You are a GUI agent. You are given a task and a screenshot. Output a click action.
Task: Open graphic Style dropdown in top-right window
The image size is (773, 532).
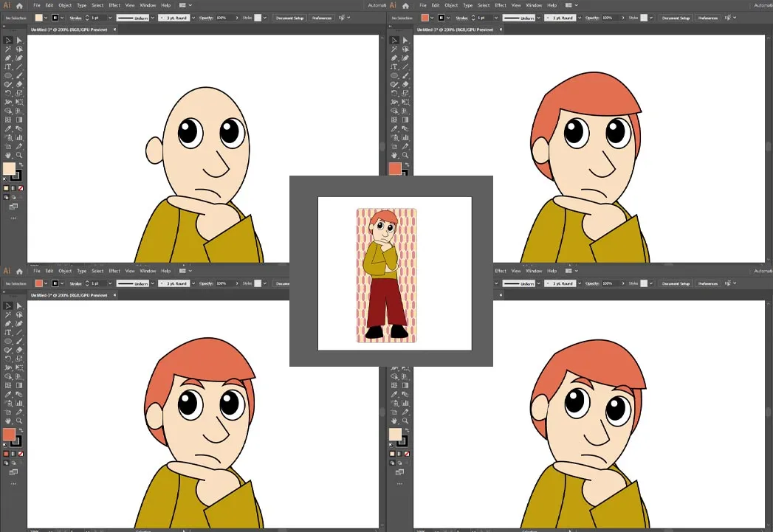650,18
